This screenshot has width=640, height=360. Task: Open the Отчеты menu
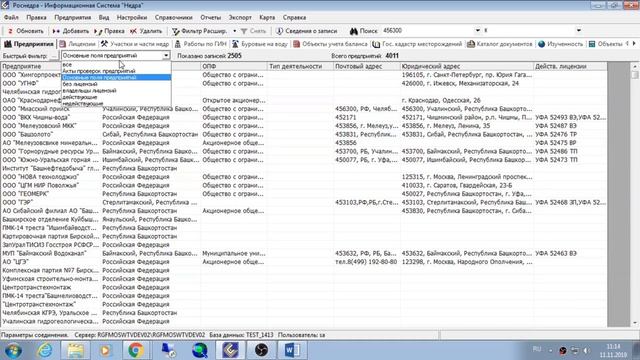(x=210, y=18)
